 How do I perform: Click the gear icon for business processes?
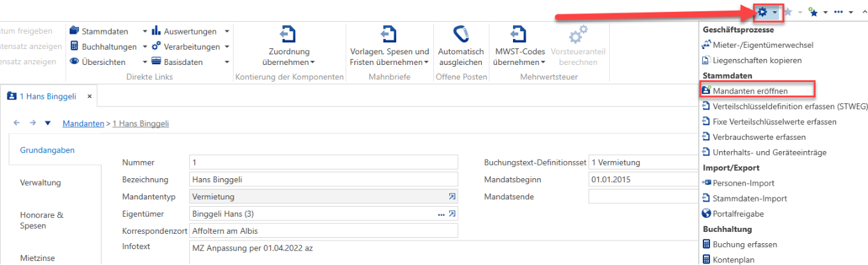click(762, 12)
